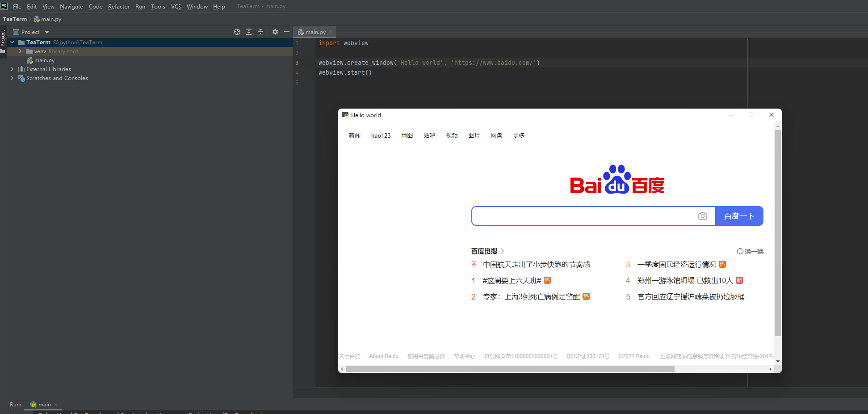Expand the Scratches and Consoles node
The height and width of the screenshot is (414, 868).
tap(12, 78)
